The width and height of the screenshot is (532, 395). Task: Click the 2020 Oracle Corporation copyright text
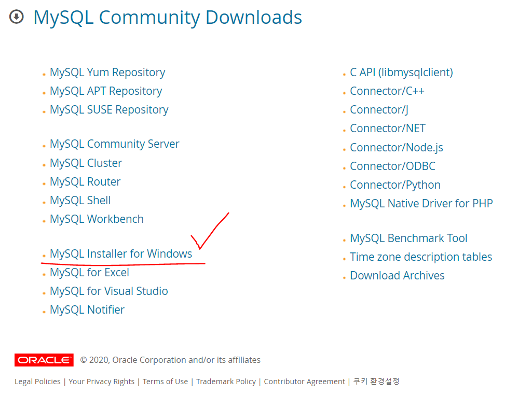point(170,360)
